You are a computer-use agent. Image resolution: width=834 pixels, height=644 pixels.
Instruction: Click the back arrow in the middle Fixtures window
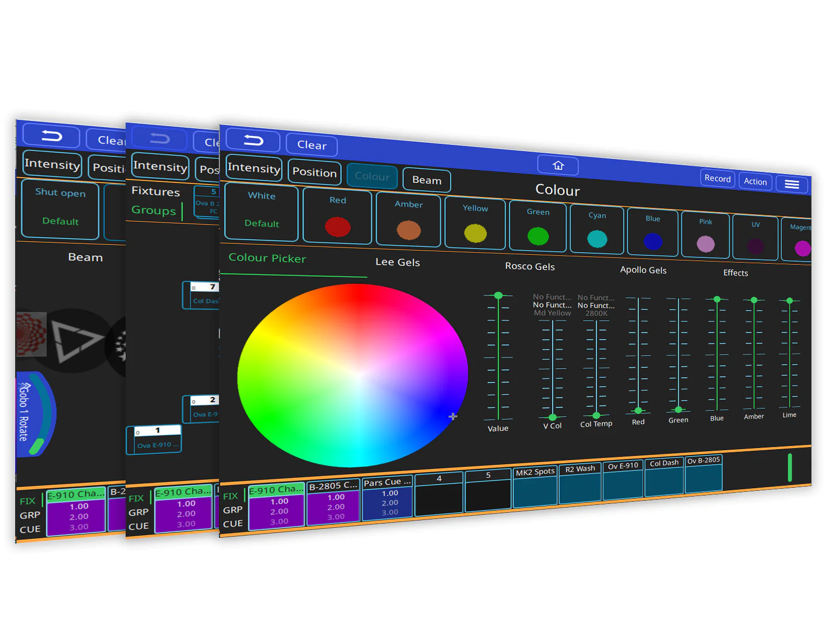click(x=160, y=139)
